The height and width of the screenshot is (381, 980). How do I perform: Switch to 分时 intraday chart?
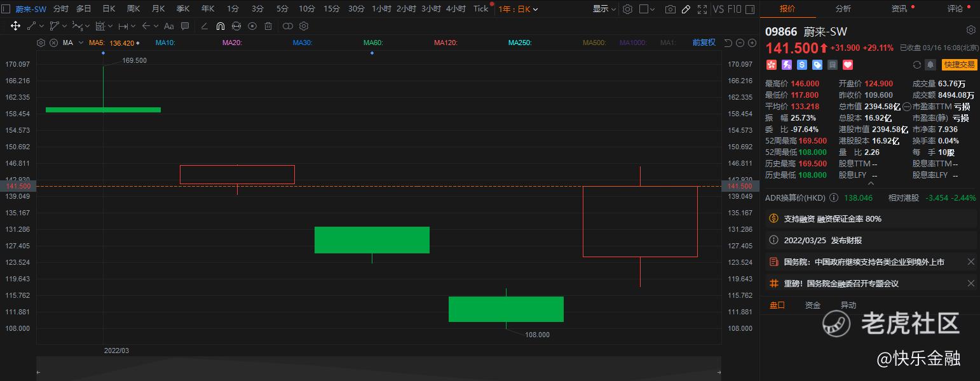[61, 9]
